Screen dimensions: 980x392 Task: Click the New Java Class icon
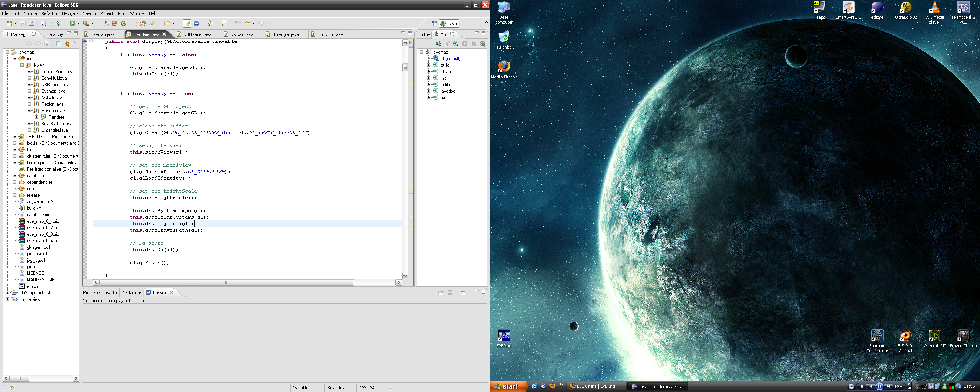point(124,23)
